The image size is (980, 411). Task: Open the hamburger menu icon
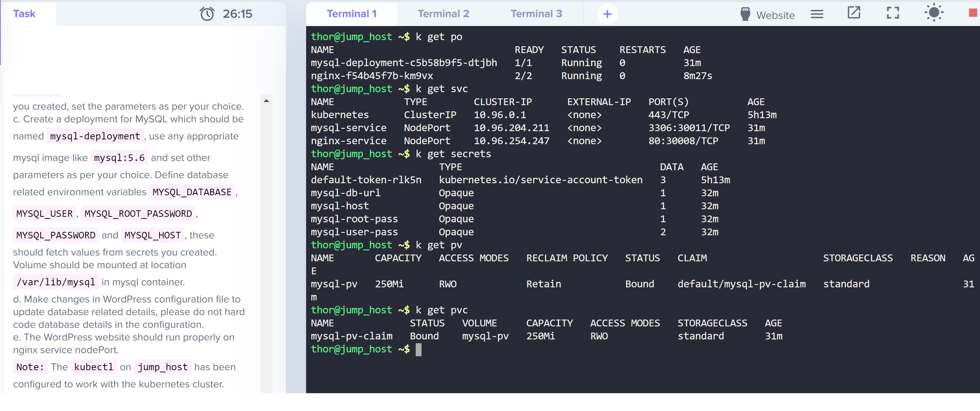pyautogui.click(x=817, y=14)
